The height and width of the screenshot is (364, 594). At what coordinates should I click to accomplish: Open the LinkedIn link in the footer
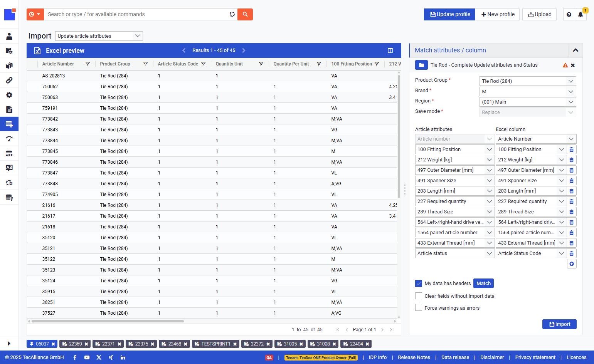pos(123,357)
